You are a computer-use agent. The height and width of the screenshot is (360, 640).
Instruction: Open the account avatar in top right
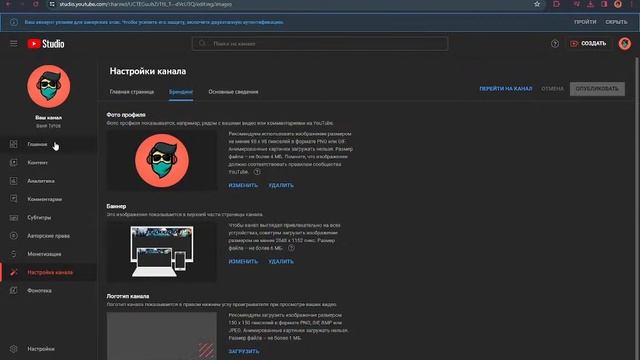tap(624, 44)
